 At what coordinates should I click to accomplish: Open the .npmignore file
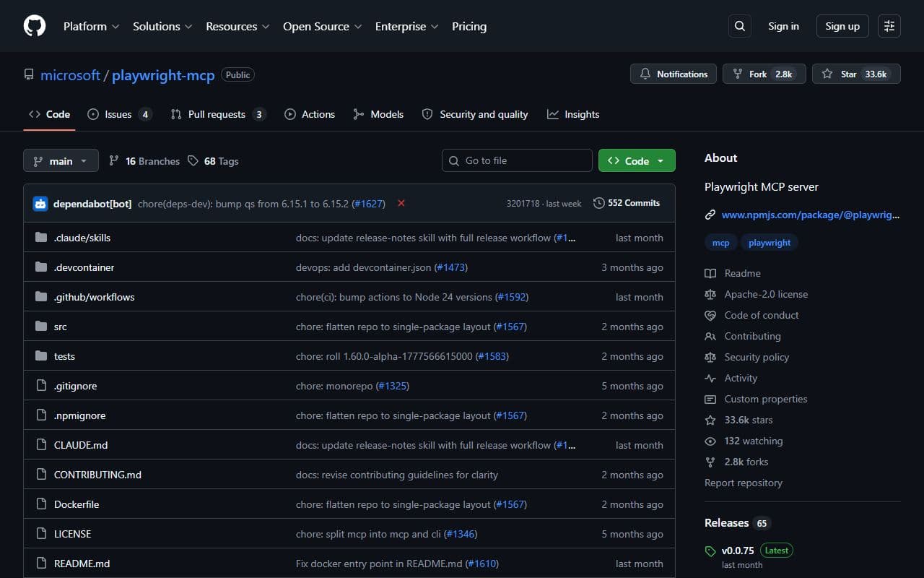click(79, 415)
